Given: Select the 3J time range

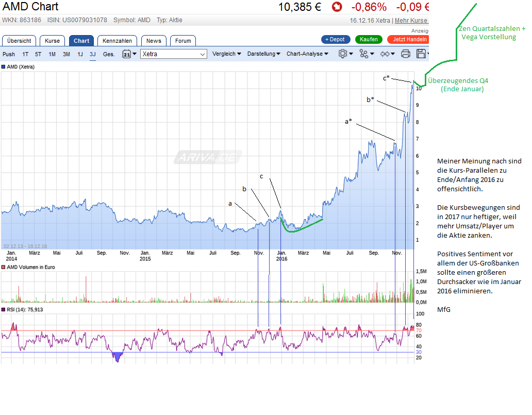Looking at the screenshot, I should click(x=93, y=54).
